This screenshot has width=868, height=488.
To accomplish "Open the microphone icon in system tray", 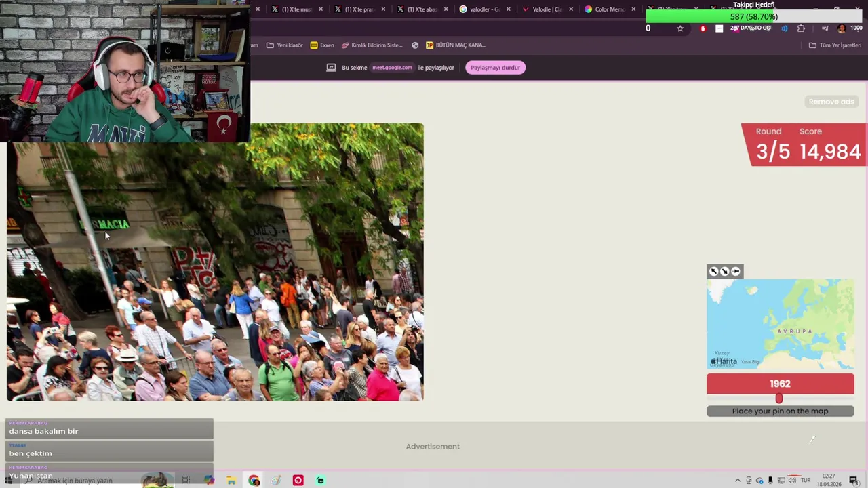I will (770, 481).
